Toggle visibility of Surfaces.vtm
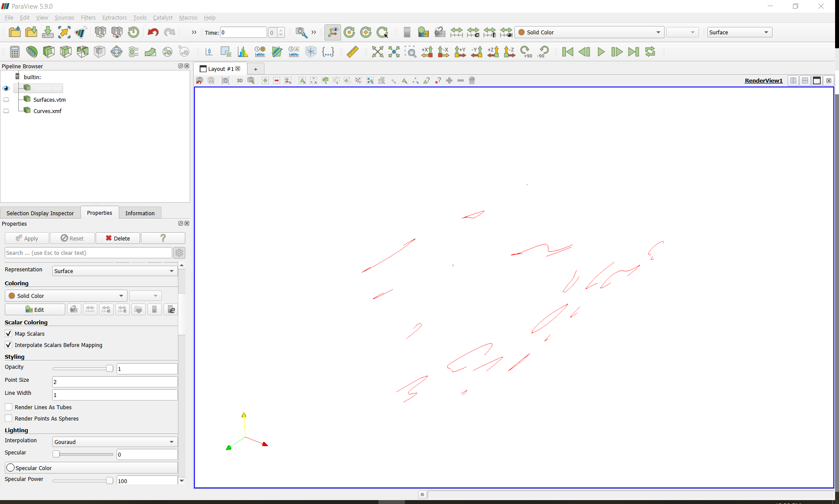The width and height of the screenshot is (839, 504). pos(7,100)
